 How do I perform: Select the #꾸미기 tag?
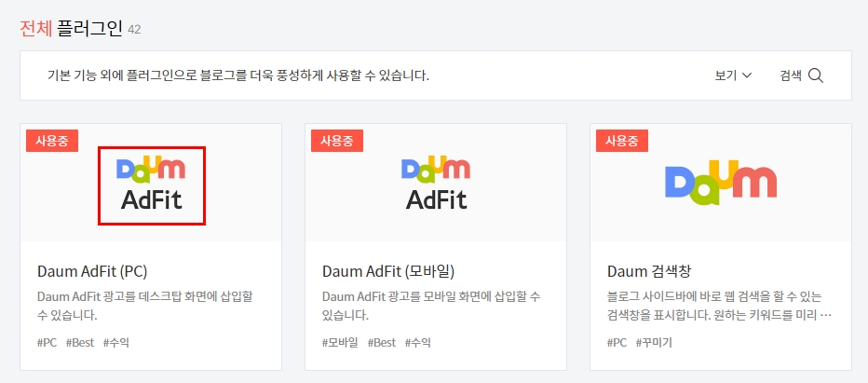[654, 343]
